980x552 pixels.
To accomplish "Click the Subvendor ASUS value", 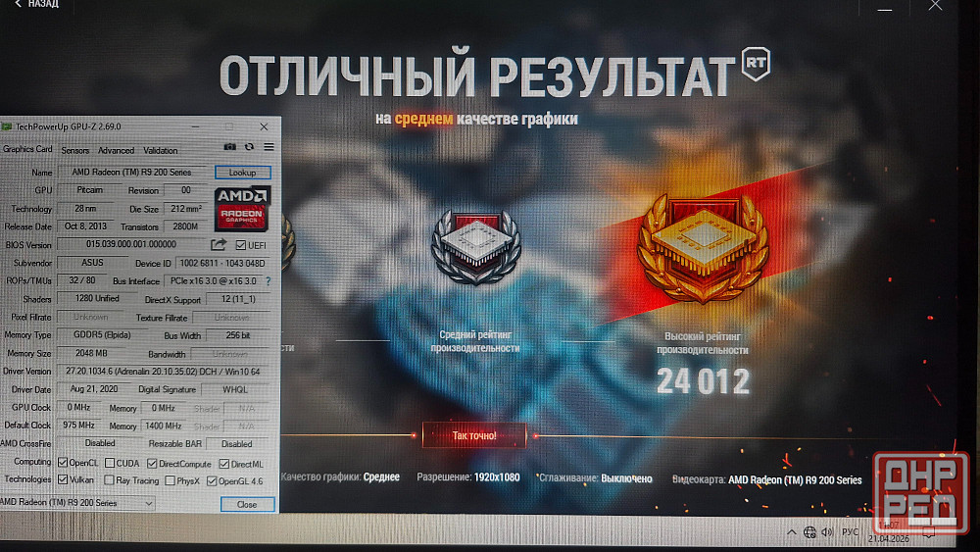I will (92, 263).
